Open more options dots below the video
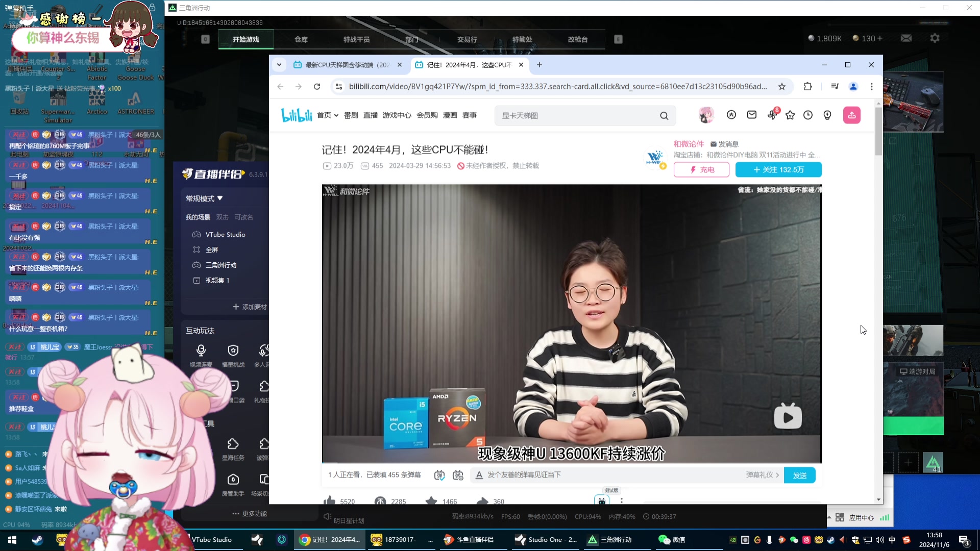The width and height of the screenshot is (980, 551). coord(621,501)
